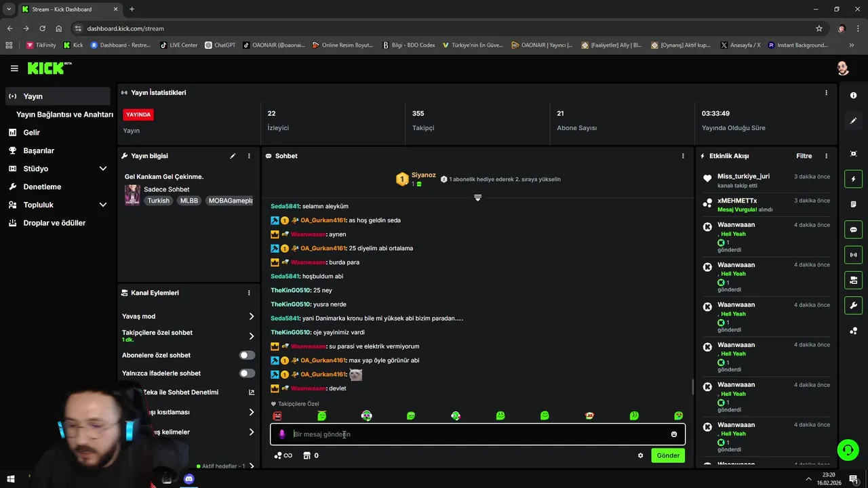
Task: Open Yayın Bağlantısı ve Anahtarı page
Action: 64,115
